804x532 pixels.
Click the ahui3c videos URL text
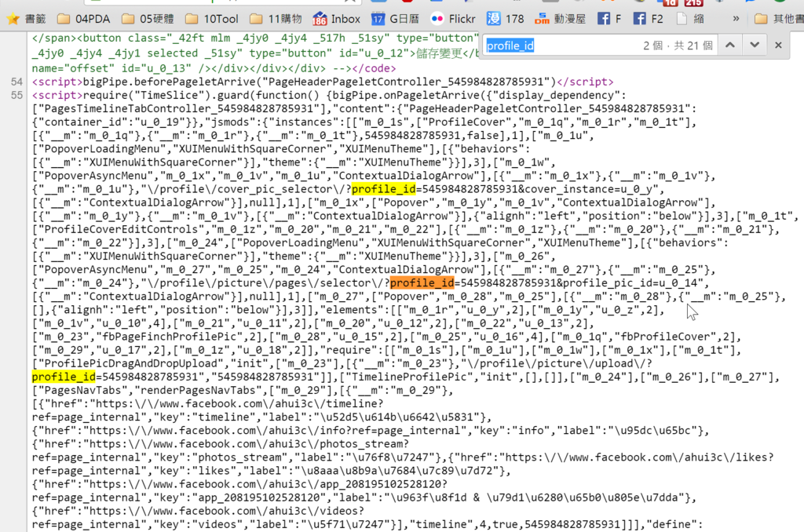[227, 511]
